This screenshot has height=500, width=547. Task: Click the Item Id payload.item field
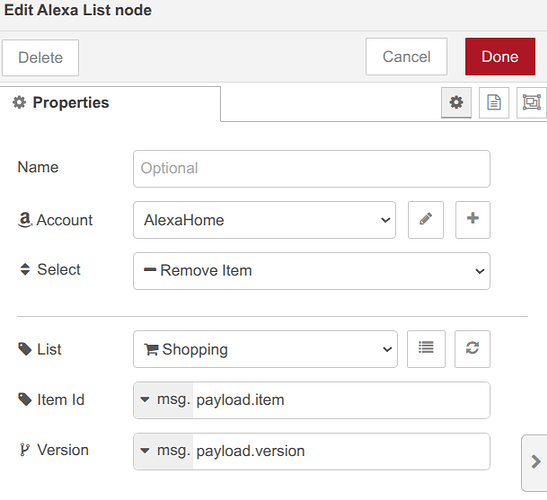[341, 400]
